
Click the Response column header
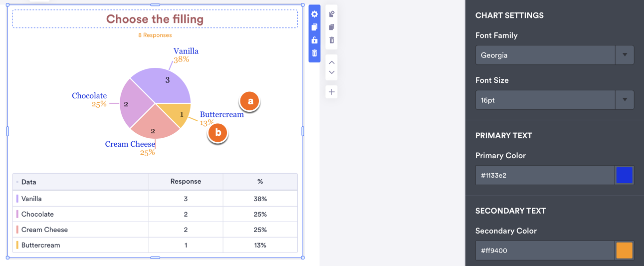point(186,182)
